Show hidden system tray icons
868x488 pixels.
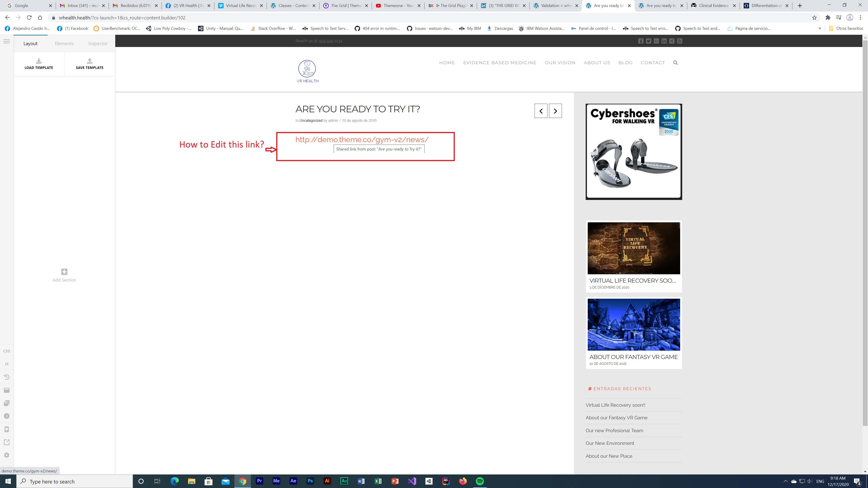point(785,481)
